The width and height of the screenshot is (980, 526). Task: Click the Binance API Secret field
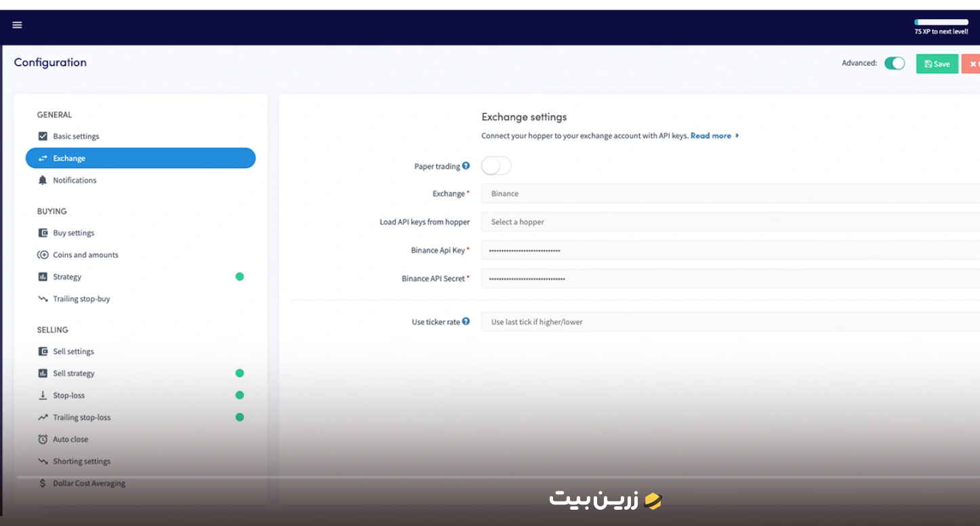(x=731, y=279)
